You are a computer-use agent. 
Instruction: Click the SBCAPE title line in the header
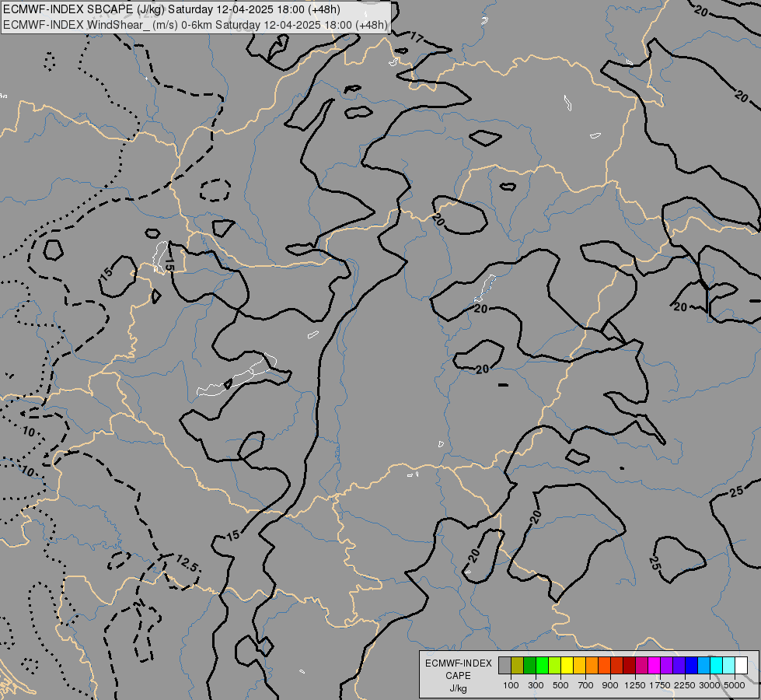click(x=171, y=9)
